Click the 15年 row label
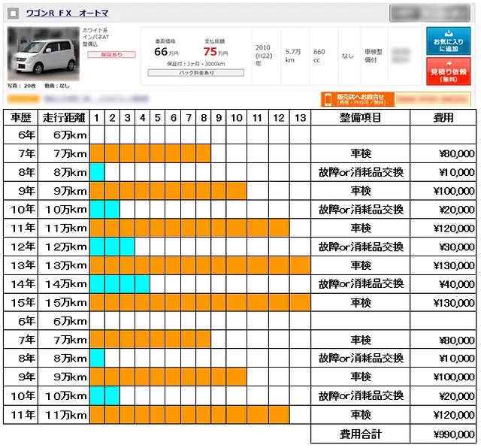The image size is (481, 448). coord(21,303)
